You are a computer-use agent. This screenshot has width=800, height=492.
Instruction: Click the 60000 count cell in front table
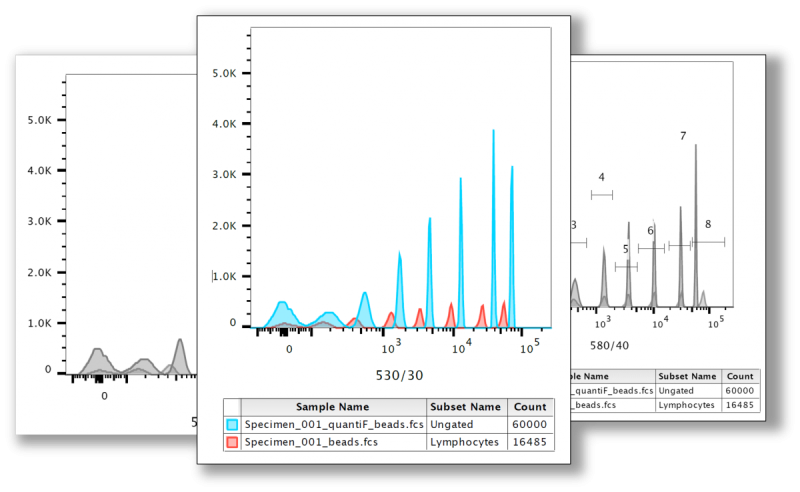[x=530, y=424]
